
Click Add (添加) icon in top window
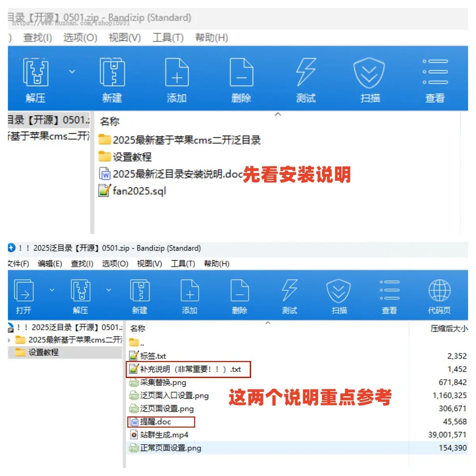[x=177, y=72]
